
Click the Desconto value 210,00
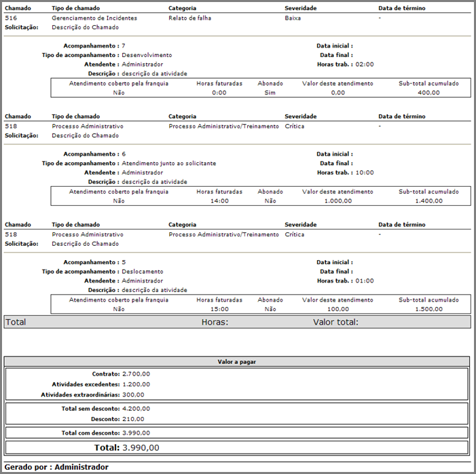pyautogui.click(x=133, y=419)
